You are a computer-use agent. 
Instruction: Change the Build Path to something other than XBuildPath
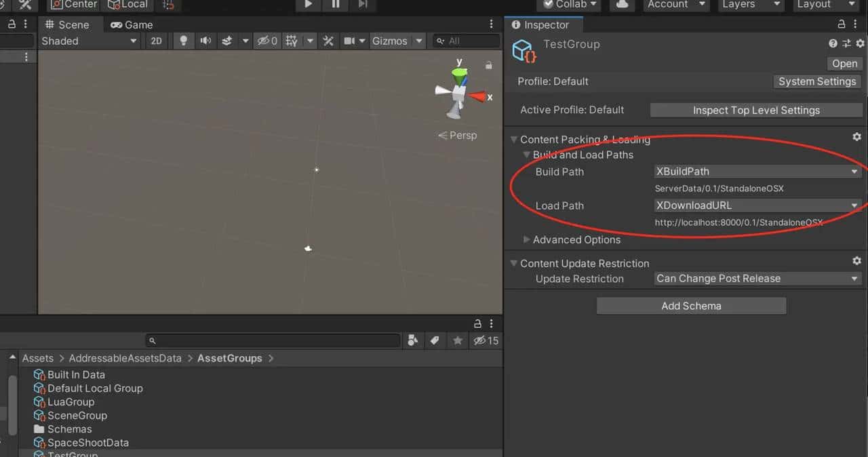[x=757, y=172]
